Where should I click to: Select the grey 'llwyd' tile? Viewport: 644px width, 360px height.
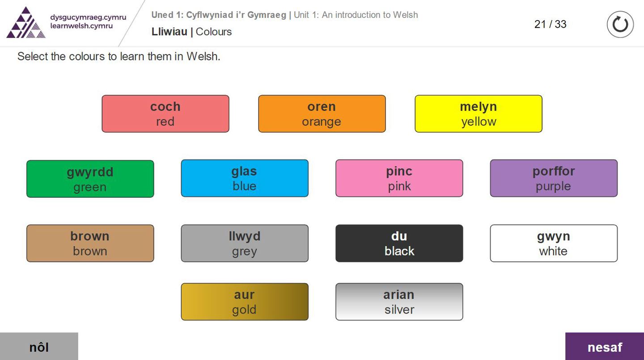(244, 243)
